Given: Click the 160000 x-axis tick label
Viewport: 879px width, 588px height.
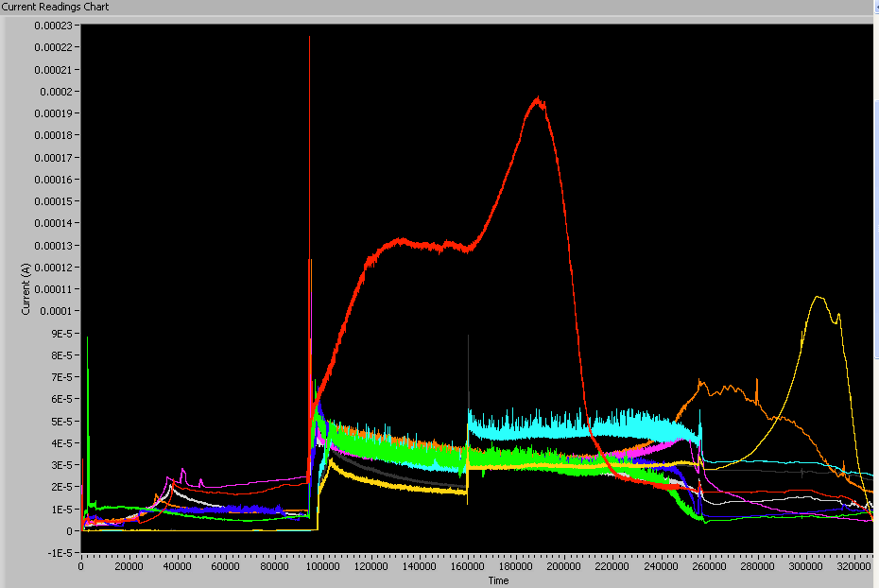Looking at the screenshot, I should tap(468, 567).
